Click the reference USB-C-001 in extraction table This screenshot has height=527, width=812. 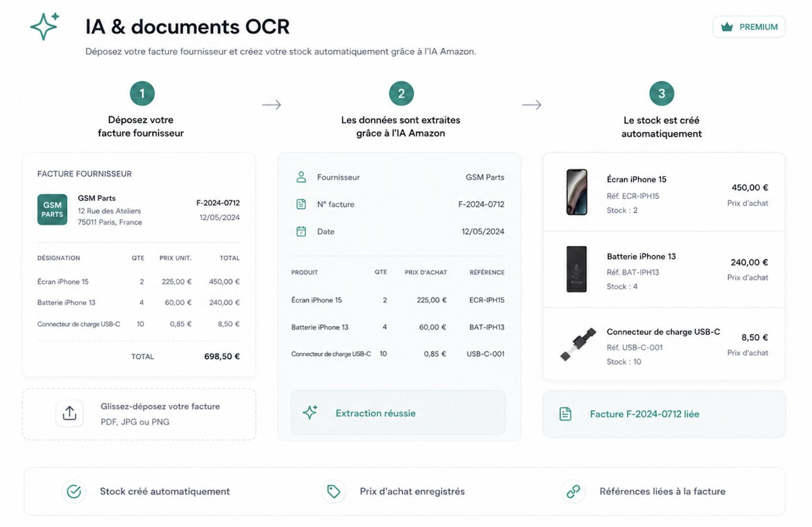coord(485,354)
